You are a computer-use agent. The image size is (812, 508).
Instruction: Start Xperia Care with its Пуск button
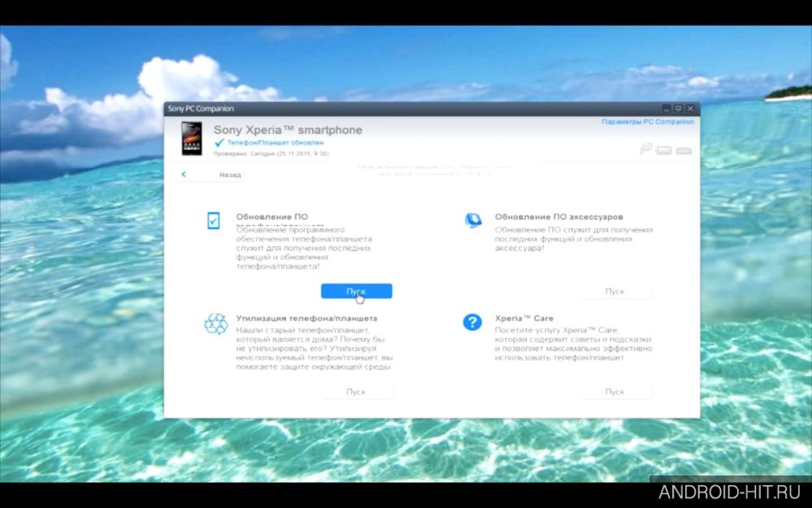pos(615,392)
